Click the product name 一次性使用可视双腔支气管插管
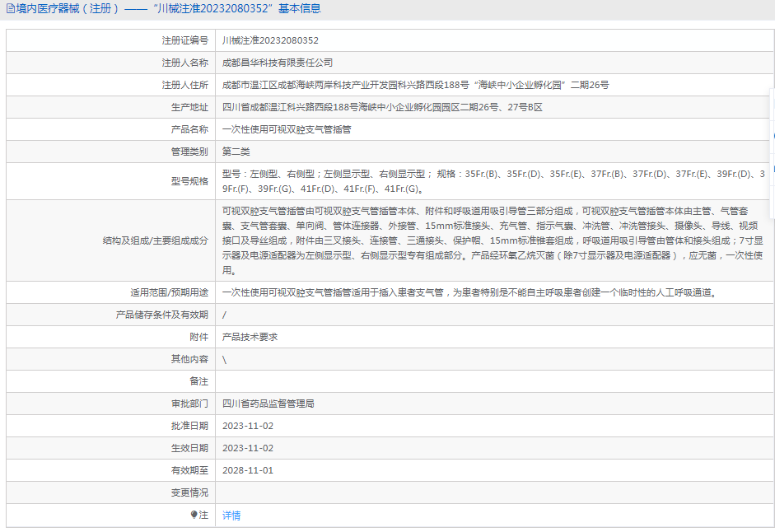Screen dimensions: 775x532 (287, 129)
